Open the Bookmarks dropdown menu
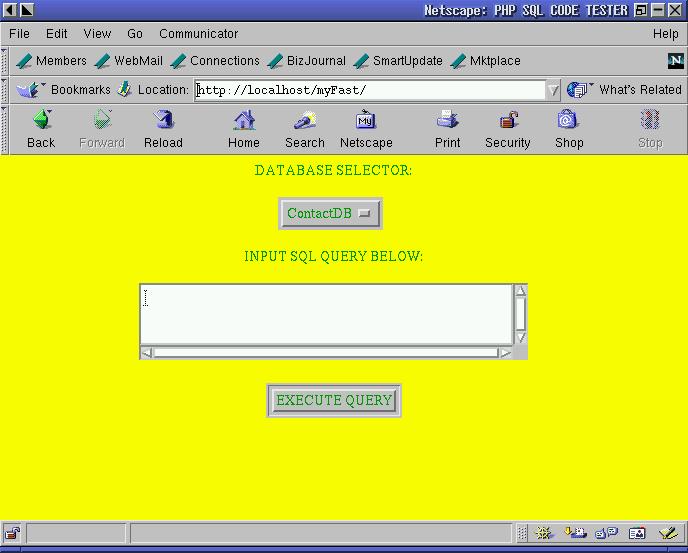688x553 pixels. tap(65, 90)
